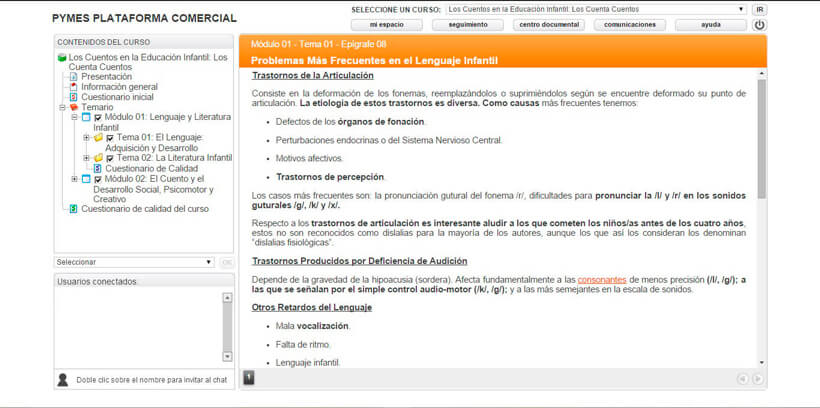Screen dimensions: 820x408
Task: Open the centro documental menu
Action: pyautogui.click(x=549, y=25)
